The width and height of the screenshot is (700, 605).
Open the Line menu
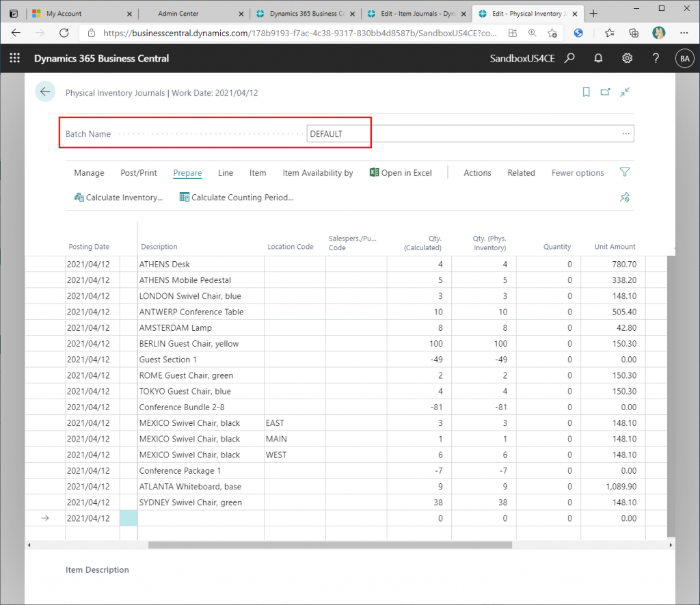click(226, 173)
